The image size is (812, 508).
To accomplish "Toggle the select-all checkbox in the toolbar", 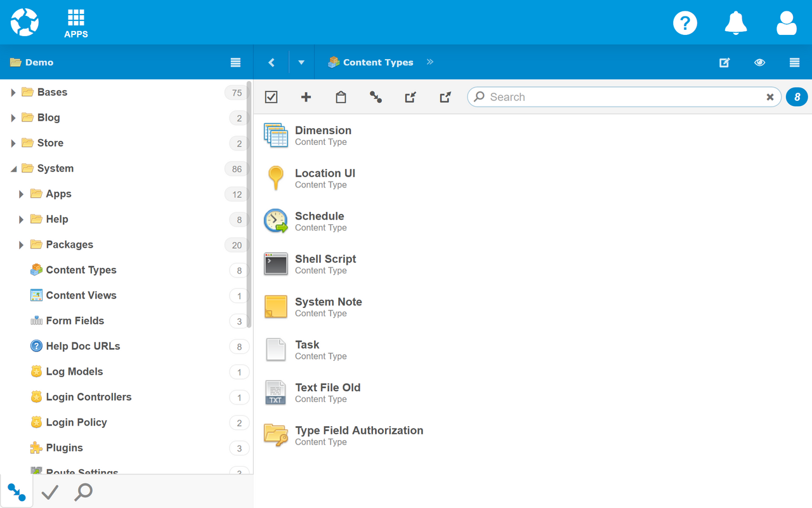I will tap(271, 97).
